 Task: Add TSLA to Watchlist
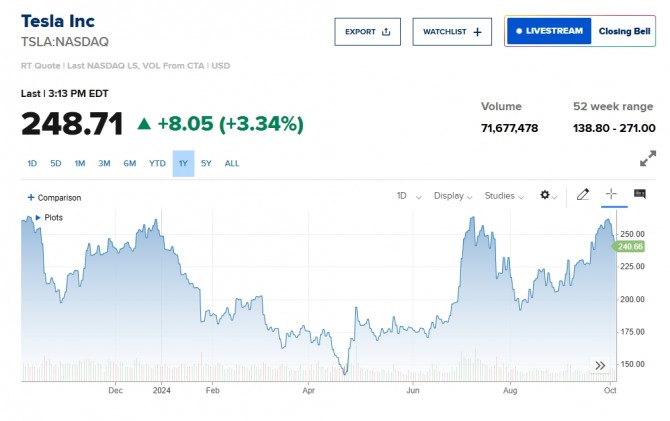[452, 32]
